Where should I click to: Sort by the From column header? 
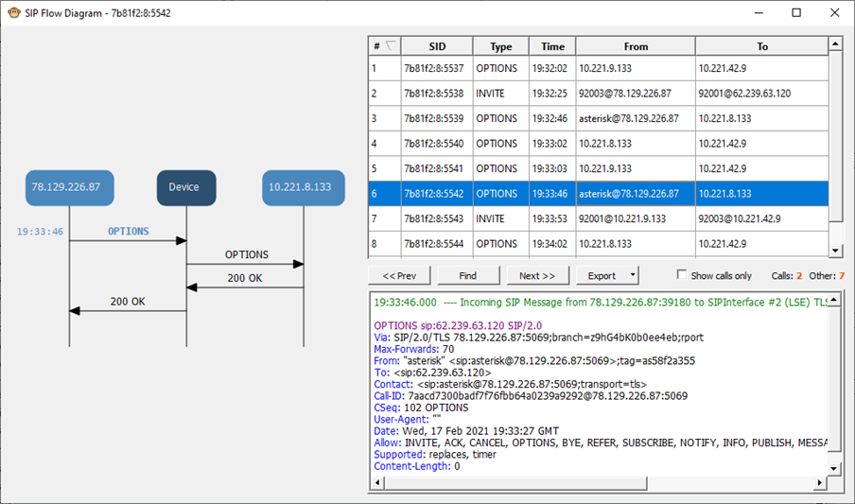tap(636, 46)
